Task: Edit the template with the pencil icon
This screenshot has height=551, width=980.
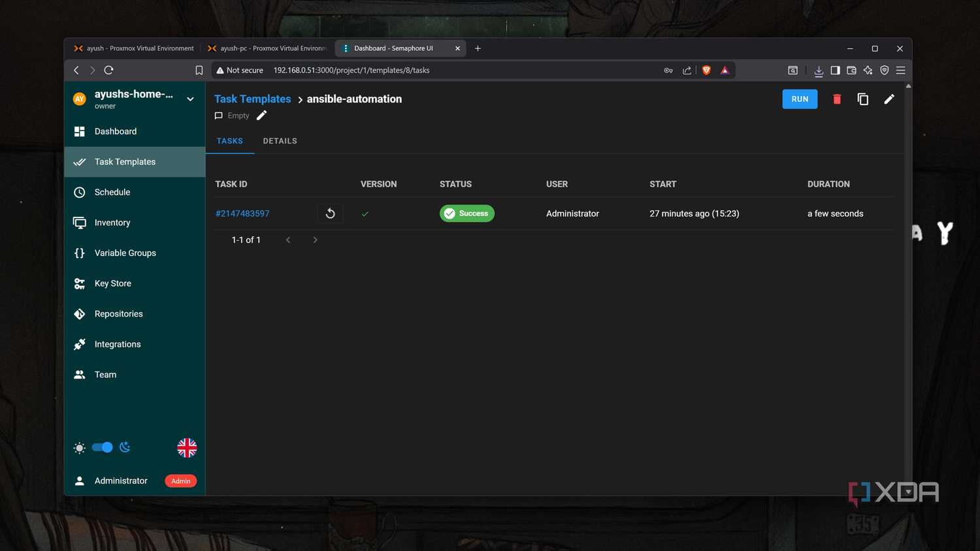Action: (x=889, y=99)
